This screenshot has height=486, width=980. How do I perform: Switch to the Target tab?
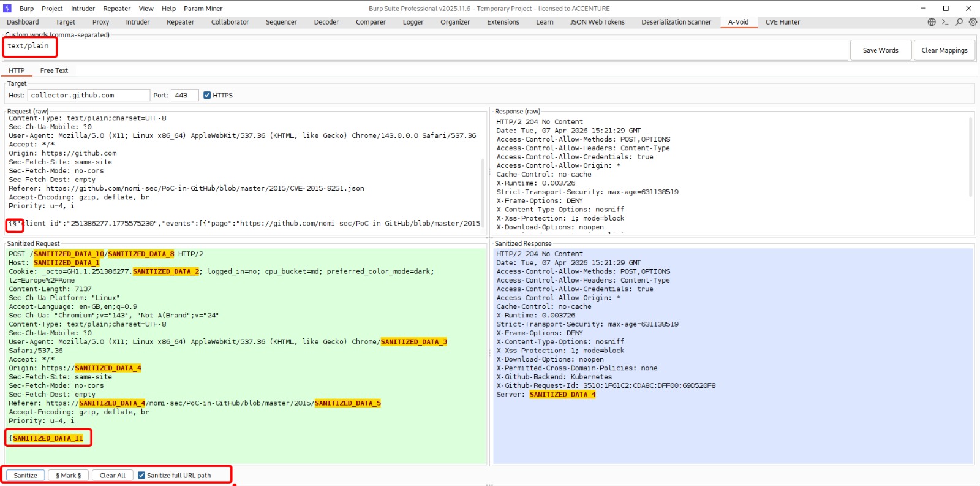[66, 22]
